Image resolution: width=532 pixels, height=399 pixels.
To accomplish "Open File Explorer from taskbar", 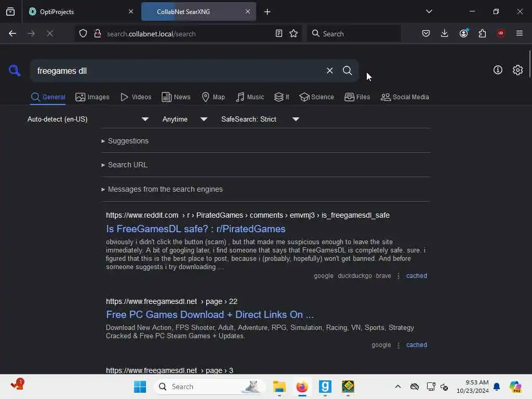I will tap(279, 387).
